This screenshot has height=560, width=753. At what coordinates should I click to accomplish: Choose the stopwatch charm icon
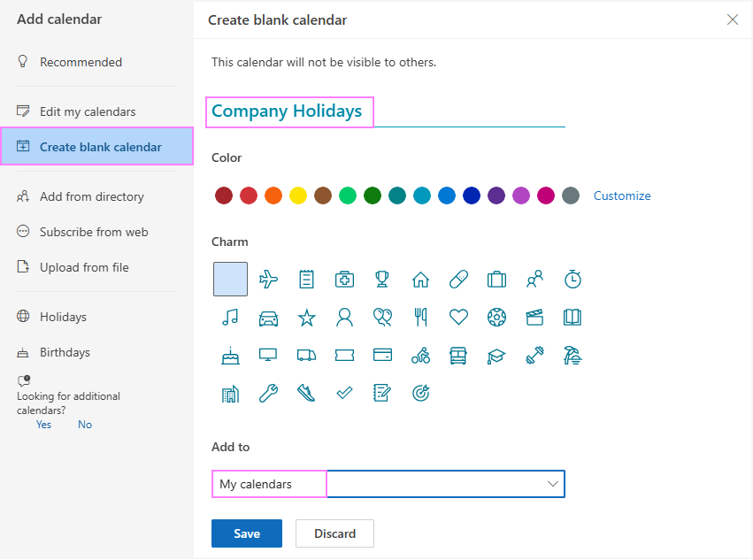coord(572,279)
